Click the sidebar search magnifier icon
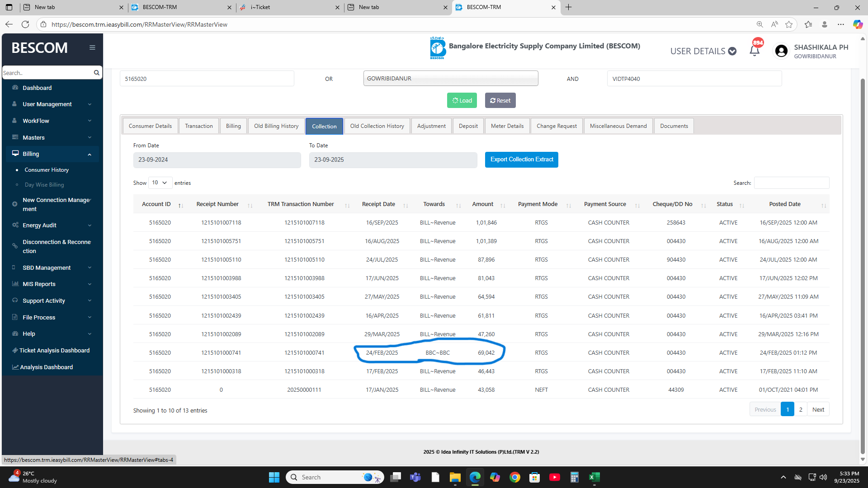 point(96,73)
